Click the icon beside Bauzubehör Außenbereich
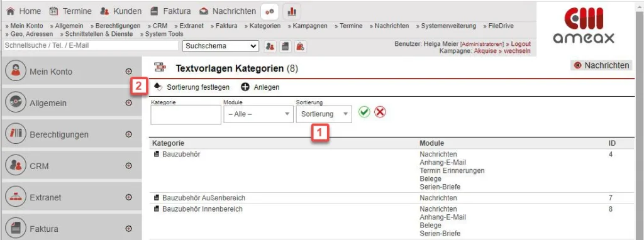The height and width of the screenshot is (240, 644). point(156,198)
